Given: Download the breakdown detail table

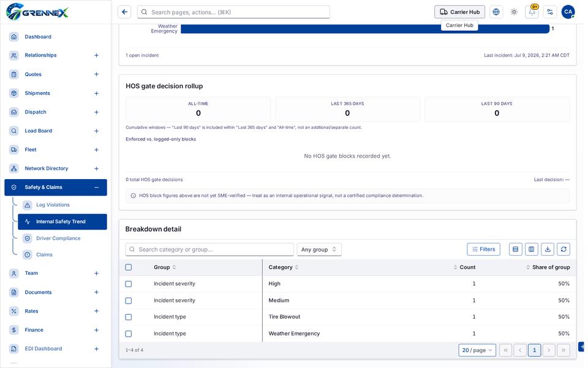Looking at the screenshot, I should pos(548,250).
